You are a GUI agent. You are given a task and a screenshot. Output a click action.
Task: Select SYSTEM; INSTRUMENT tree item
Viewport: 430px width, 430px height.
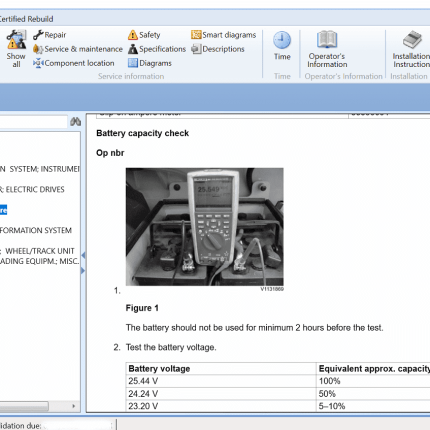coord(40,169)
